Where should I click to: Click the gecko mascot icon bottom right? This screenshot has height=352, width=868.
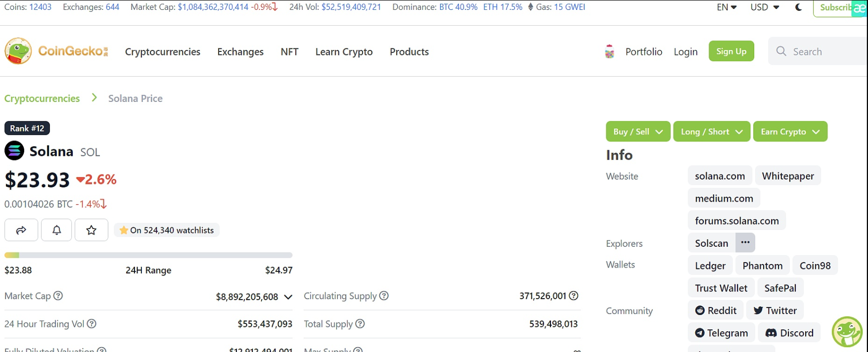point(847,332)
